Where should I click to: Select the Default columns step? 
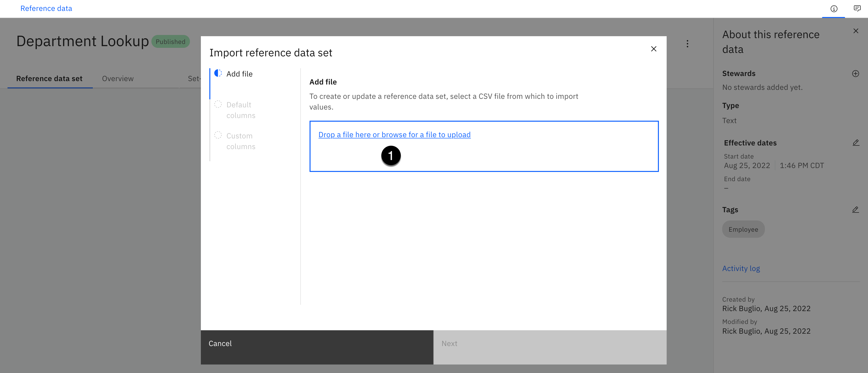coord(240,110)
